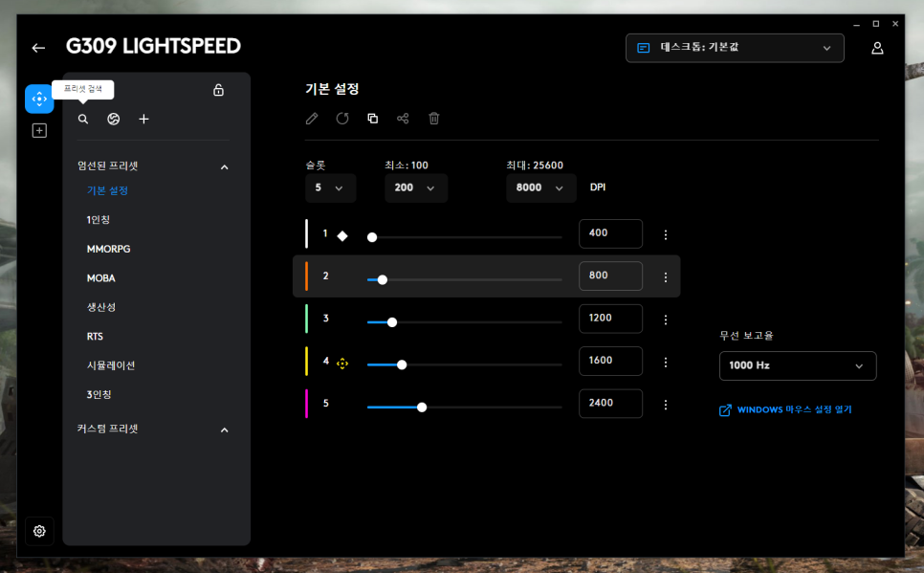Open the community presets globe icon
This screenshot has height=573, width=924.
[114, 119]
